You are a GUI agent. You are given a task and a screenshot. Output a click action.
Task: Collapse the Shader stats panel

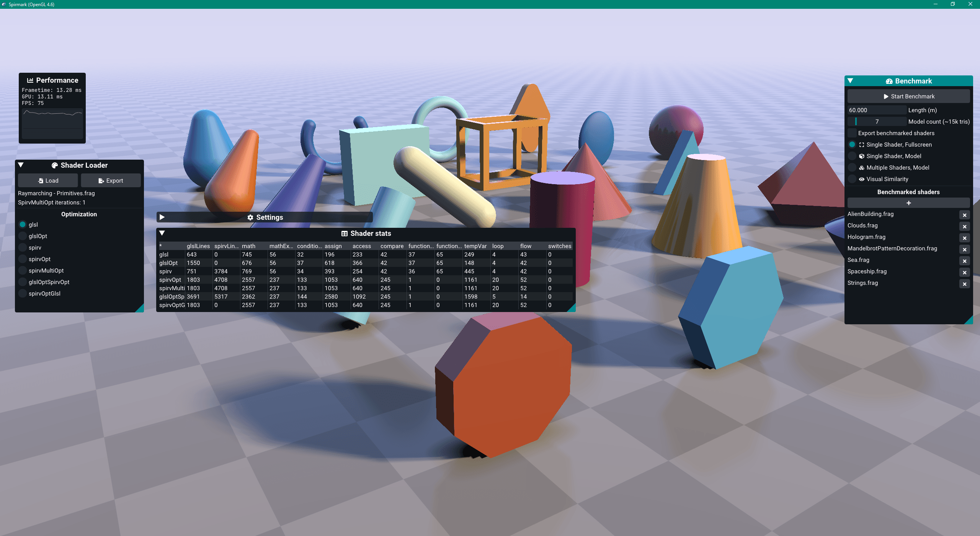coord(162,233)
